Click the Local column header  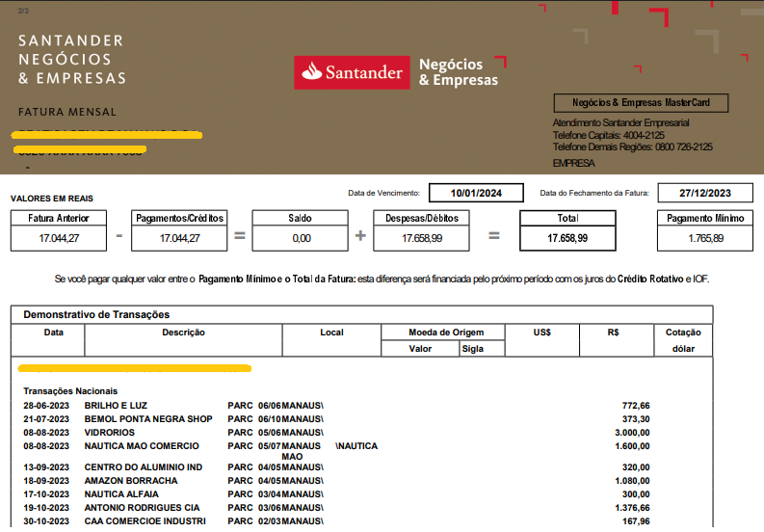point(331,332)
